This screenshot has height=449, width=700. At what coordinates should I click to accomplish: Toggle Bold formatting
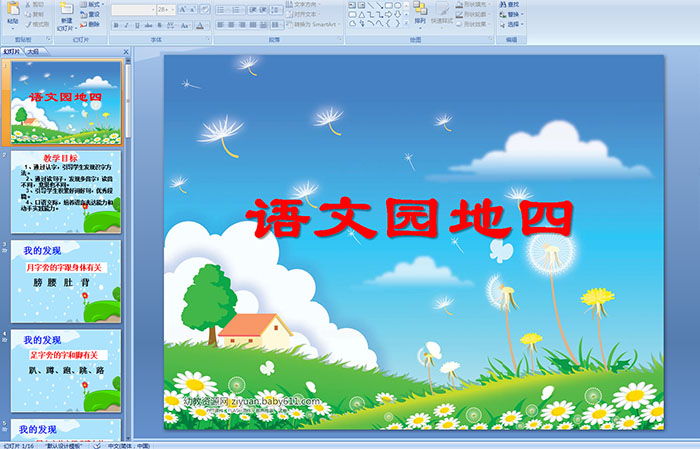[x=116, y=25]
